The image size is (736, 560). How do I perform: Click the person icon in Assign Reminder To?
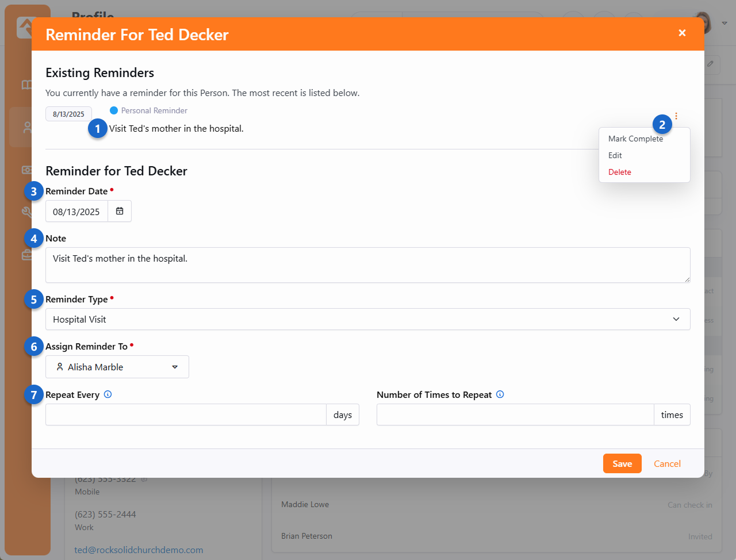60,367
